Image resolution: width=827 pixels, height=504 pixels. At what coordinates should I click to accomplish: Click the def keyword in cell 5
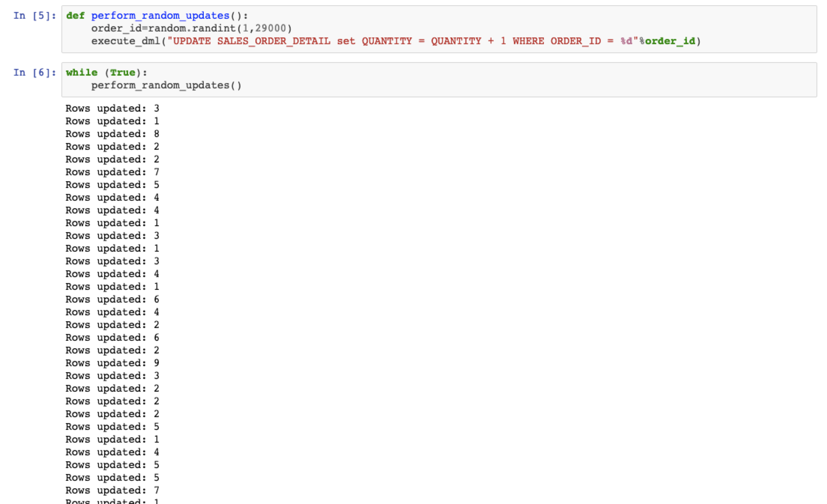point(75,16)
